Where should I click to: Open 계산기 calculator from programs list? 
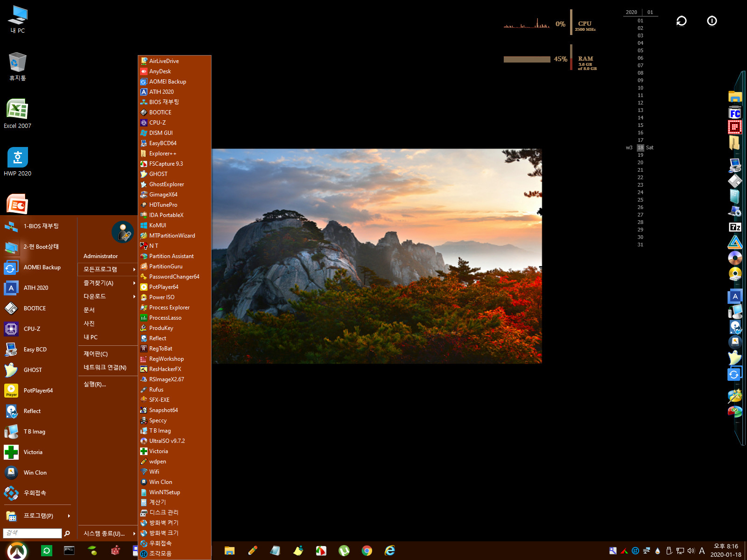click(175, 503)
